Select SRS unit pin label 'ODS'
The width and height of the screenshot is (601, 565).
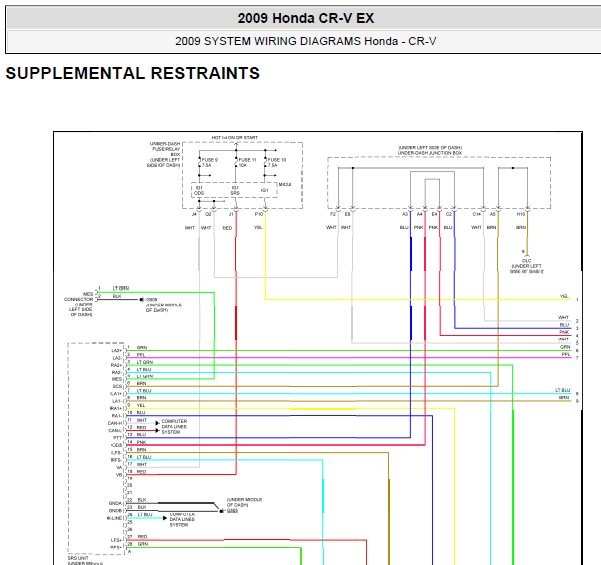coord(117,445)
